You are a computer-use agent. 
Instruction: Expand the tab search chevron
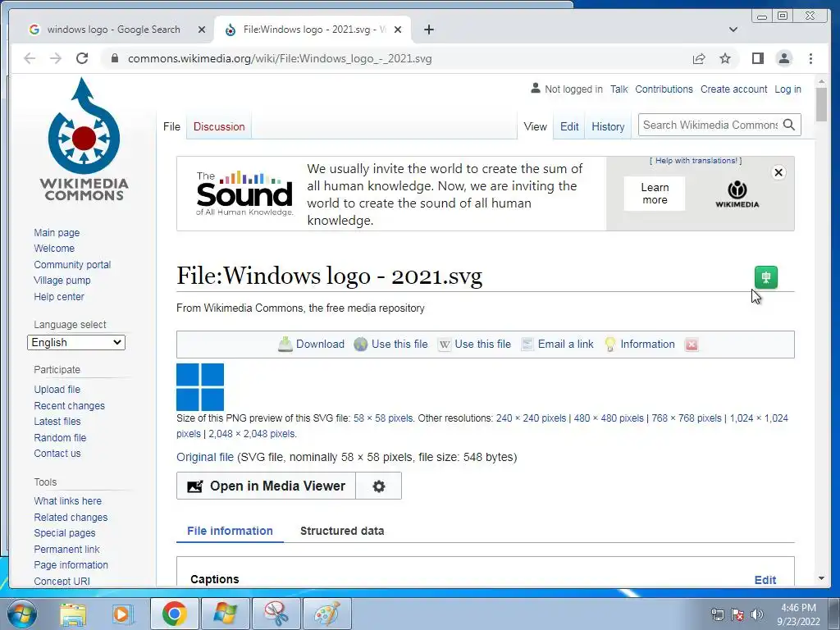coord(733,30)
